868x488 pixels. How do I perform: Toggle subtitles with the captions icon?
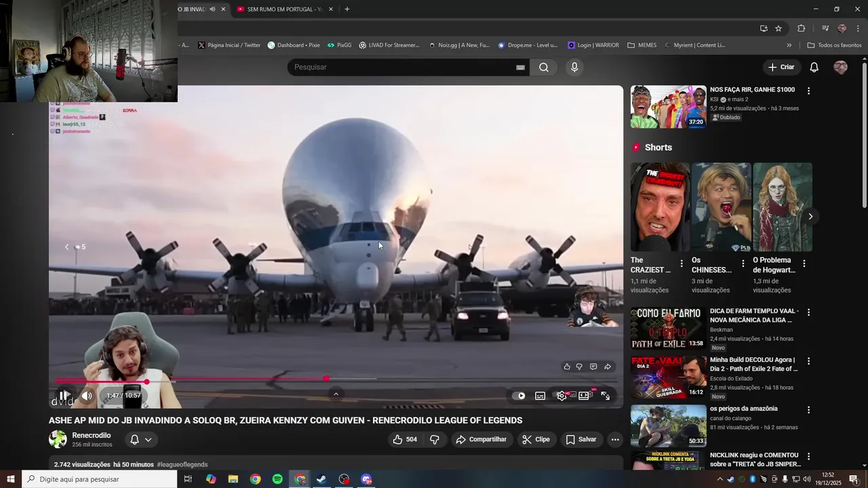(540, 396)
